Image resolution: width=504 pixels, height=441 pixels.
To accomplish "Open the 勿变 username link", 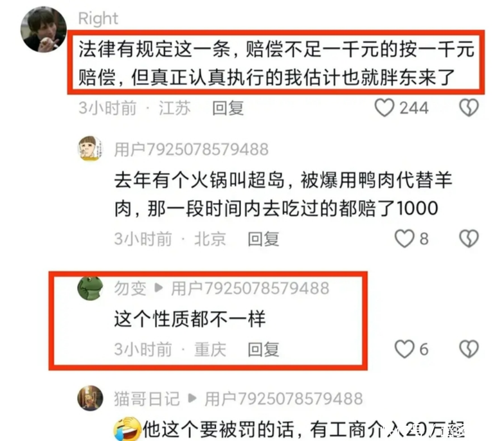I will click(130, 289).
